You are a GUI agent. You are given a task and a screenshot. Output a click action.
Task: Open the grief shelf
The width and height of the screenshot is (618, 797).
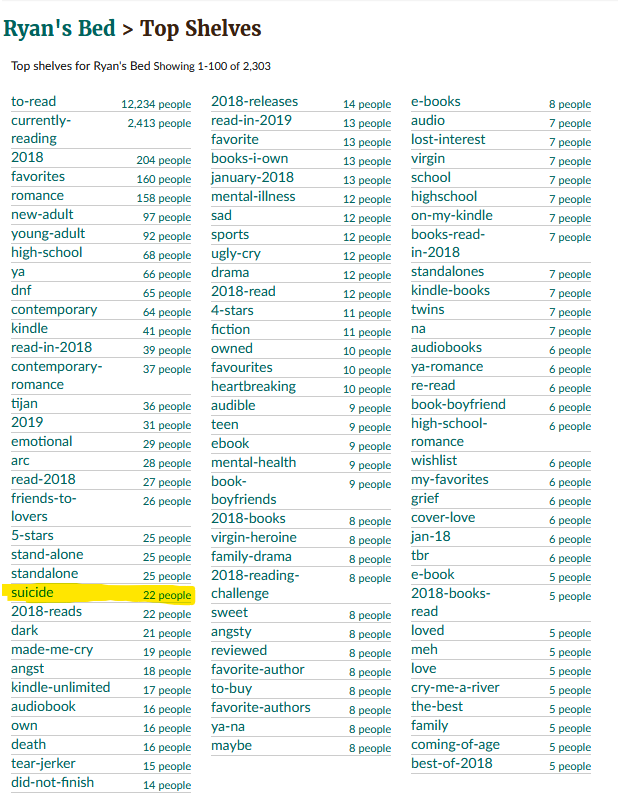(425, 499)
